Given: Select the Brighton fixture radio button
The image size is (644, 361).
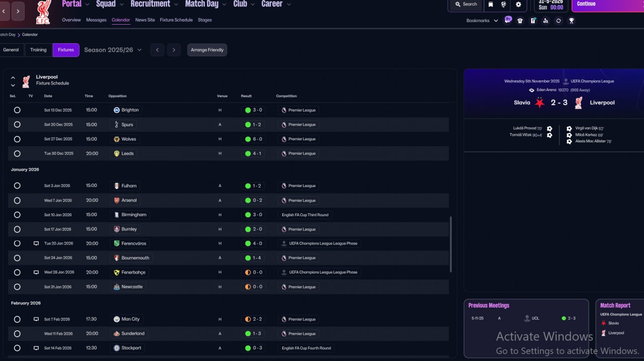Looking at the screenshot, I should pos(17,110).
